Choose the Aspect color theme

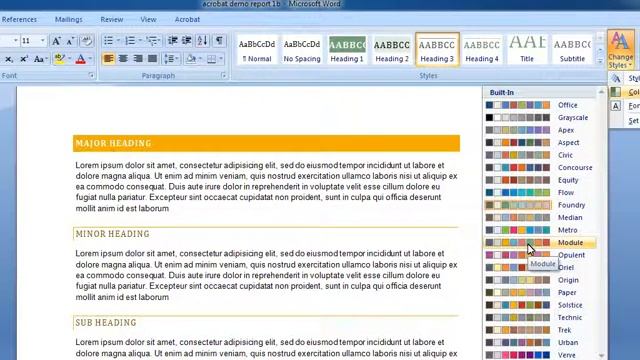(x=540, y=143)
